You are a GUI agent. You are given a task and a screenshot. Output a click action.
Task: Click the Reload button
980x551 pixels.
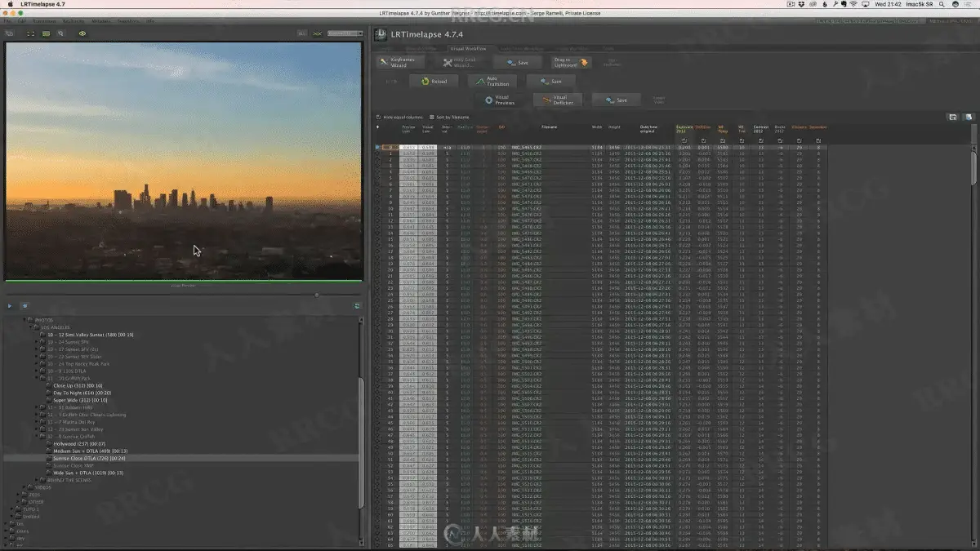coord(434,82)
